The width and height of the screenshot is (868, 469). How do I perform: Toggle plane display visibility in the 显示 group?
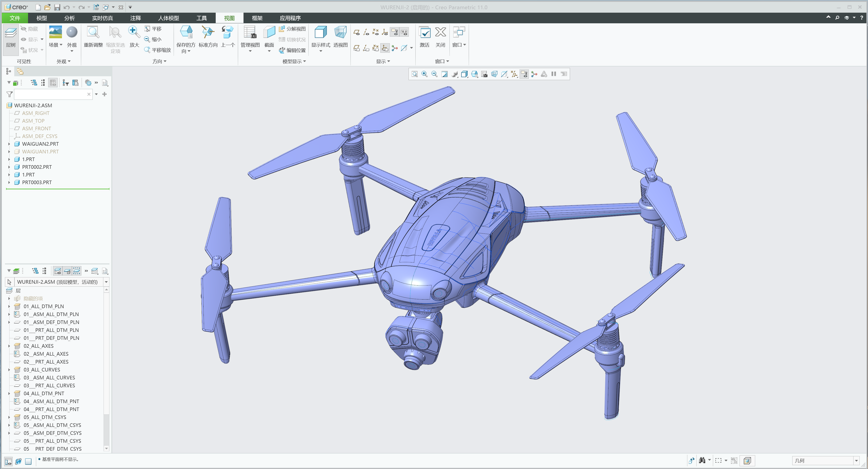[357, 32]
